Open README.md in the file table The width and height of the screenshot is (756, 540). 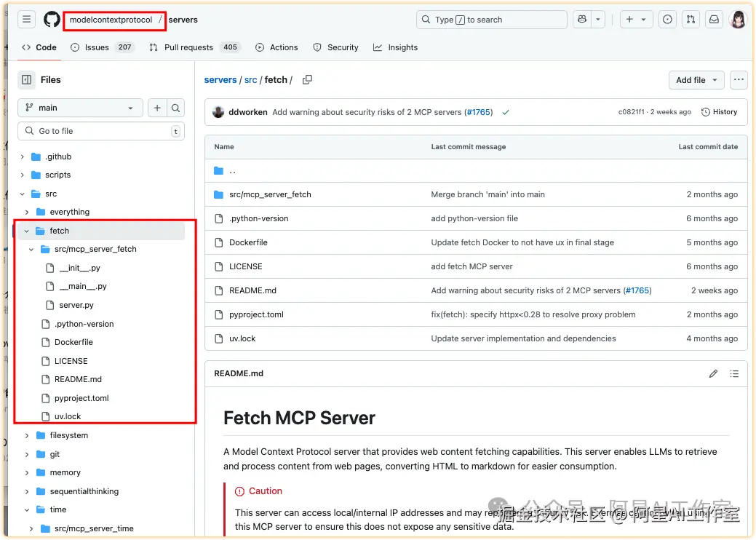coord(252,290)
